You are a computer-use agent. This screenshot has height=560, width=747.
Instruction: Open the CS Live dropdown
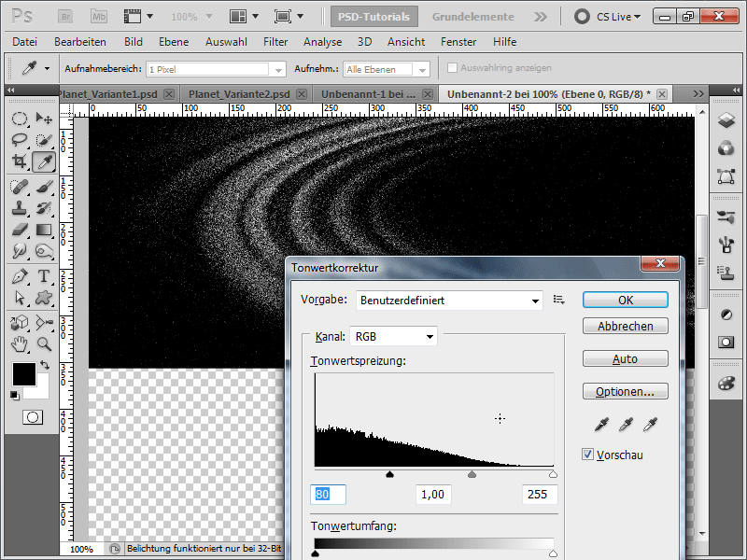(618, 17)
